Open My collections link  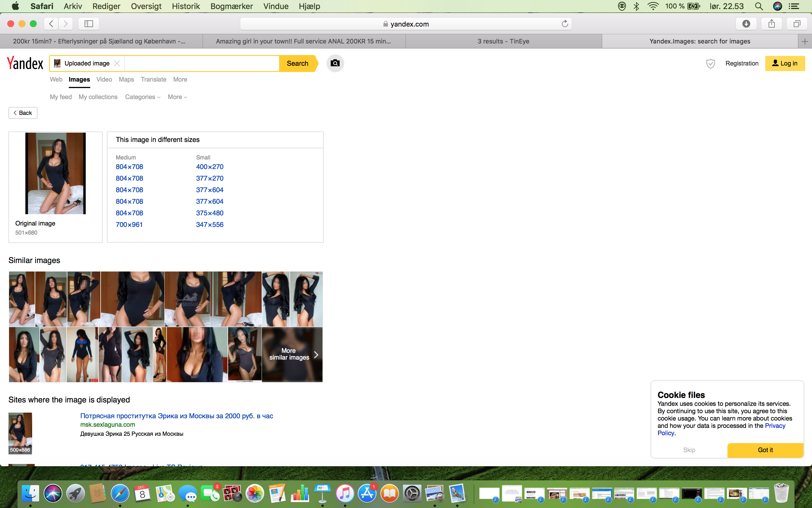[98, 97]
